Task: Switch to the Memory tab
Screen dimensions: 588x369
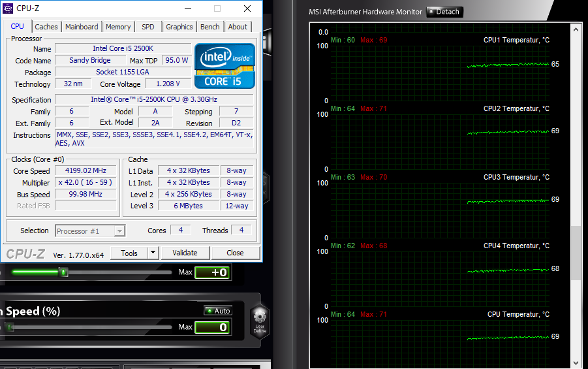Action: (x=118, y=27)
